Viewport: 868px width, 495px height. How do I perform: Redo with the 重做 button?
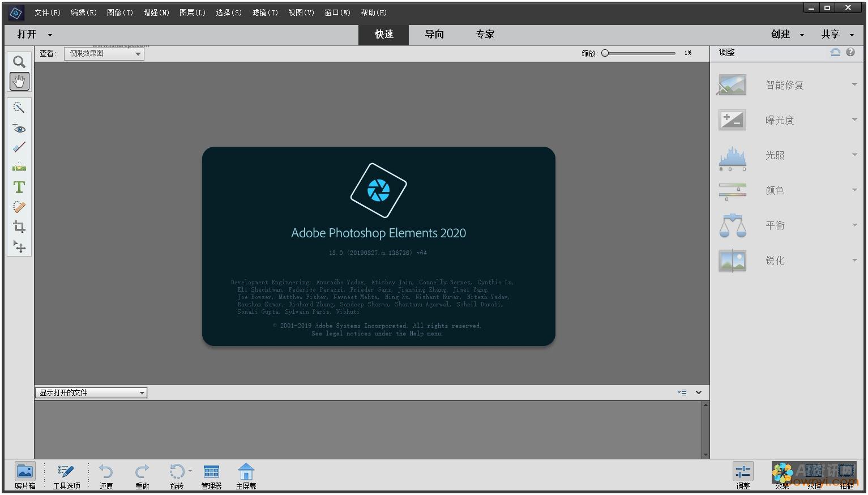[142, 476]
